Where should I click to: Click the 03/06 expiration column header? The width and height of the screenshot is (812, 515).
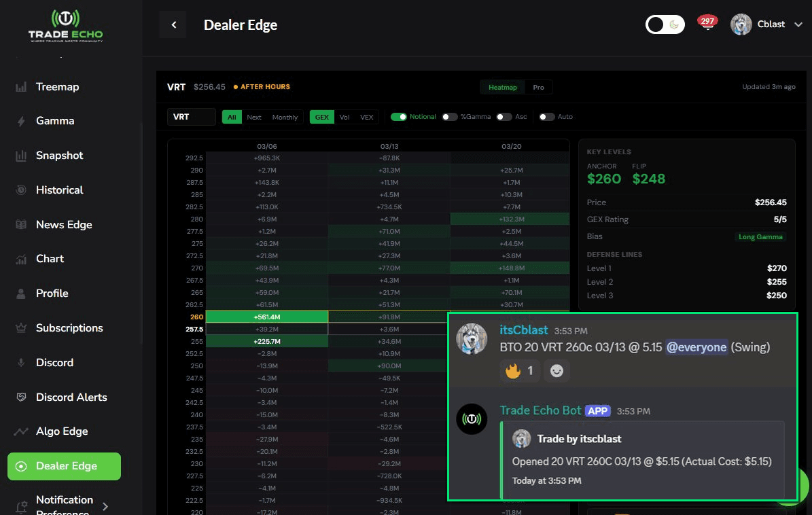266,147
